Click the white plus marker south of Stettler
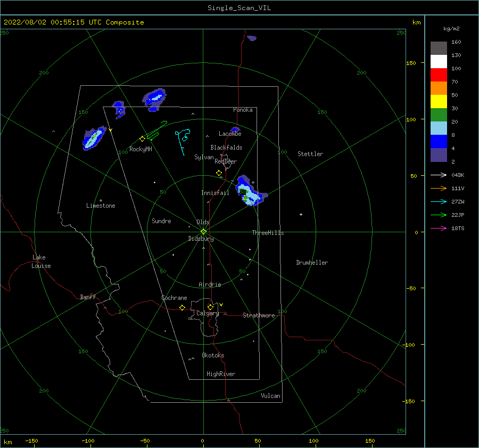 [301, 214]
